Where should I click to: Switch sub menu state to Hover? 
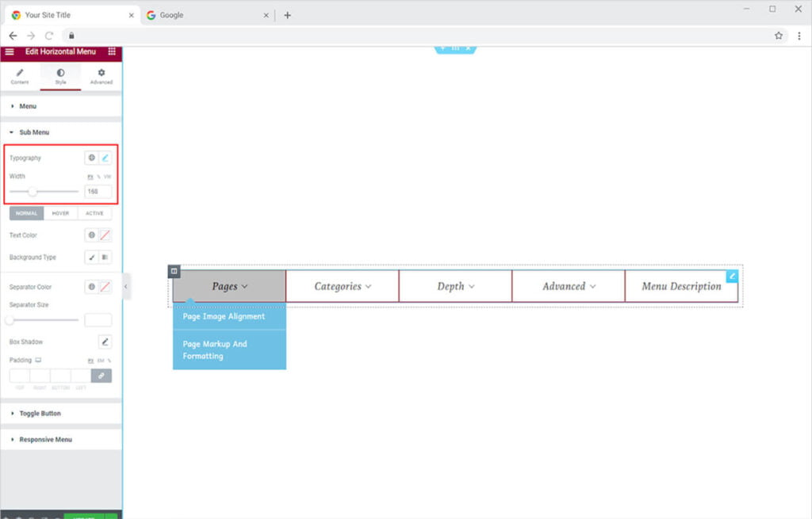[60, 213]
